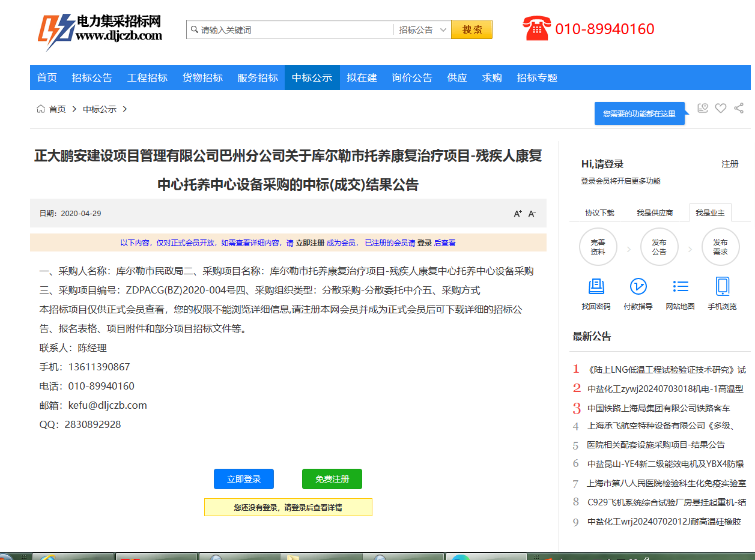Click the 发布公告 circle button
The height and width of the screenshot is (560, 755).
point(659,247)
